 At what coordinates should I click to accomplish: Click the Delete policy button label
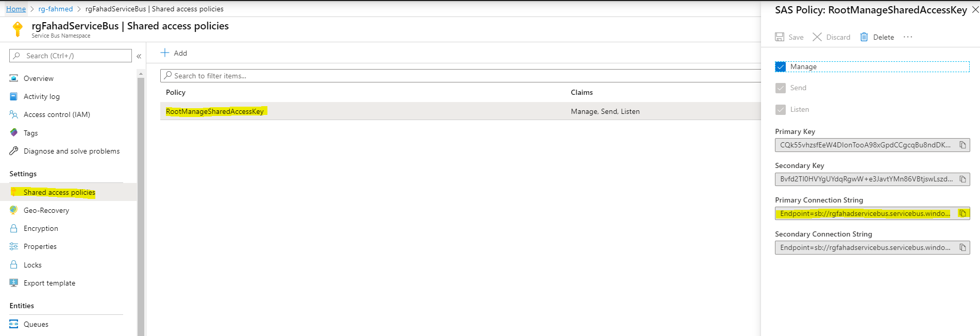tap(884, 37)
